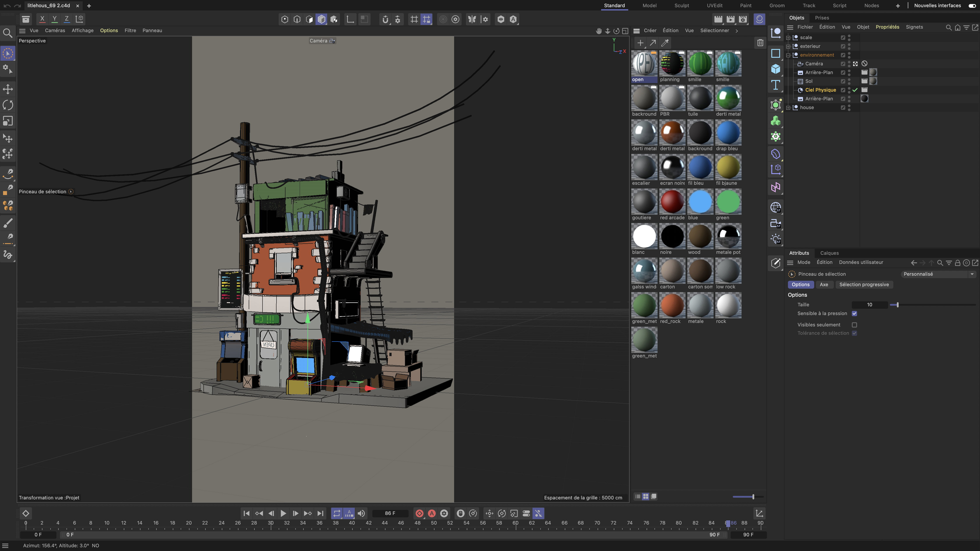Select the Move tool in left toolbar
The width and height of the screenshot is (980, 551).
pyautogui.click(x=8, y=89)
